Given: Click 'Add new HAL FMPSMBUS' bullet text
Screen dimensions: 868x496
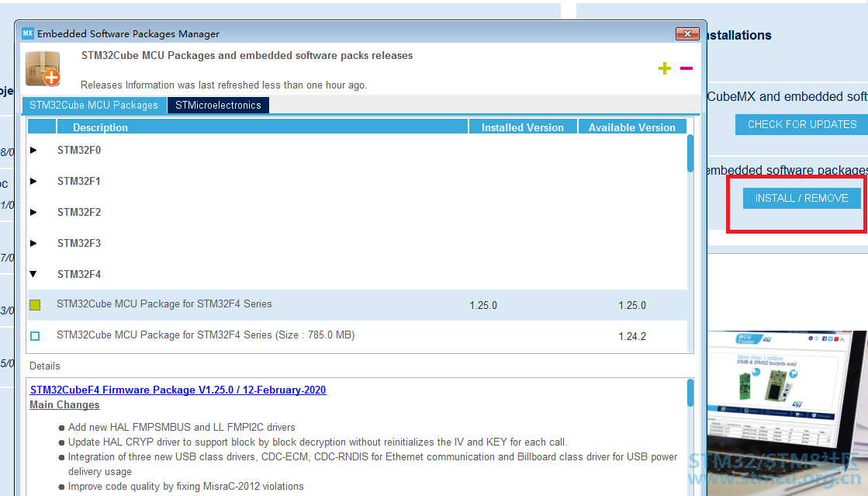Looking at the screenshot, I should pyautogui.click(x=182, y=427).
